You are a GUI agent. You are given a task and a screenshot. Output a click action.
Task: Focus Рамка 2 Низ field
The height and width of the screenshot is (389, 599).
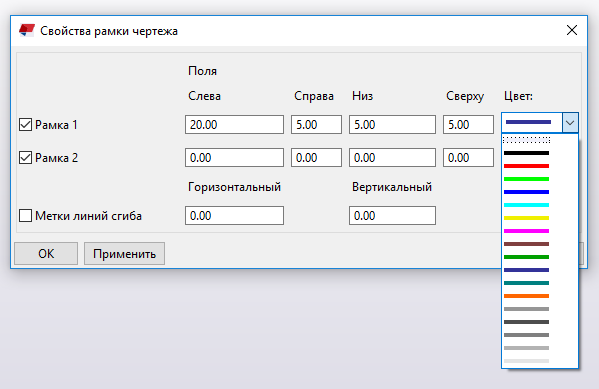point(392,157)
